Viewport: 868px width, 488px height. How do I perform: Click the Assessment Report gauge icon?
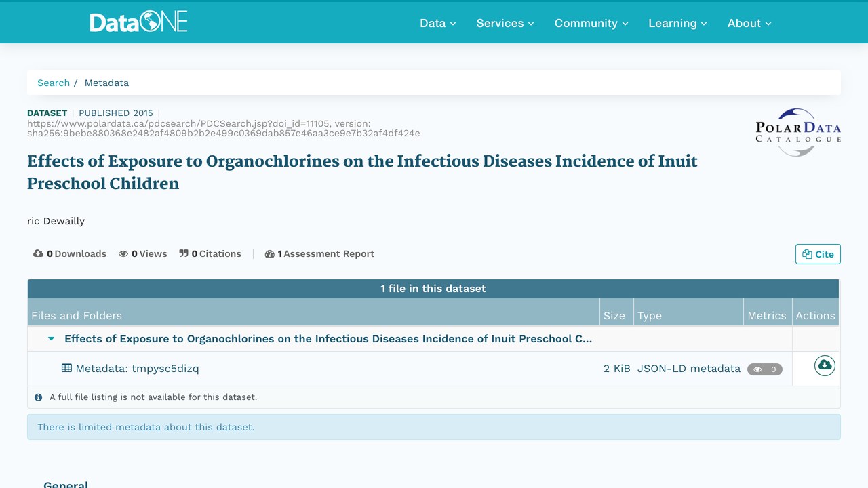270,253
